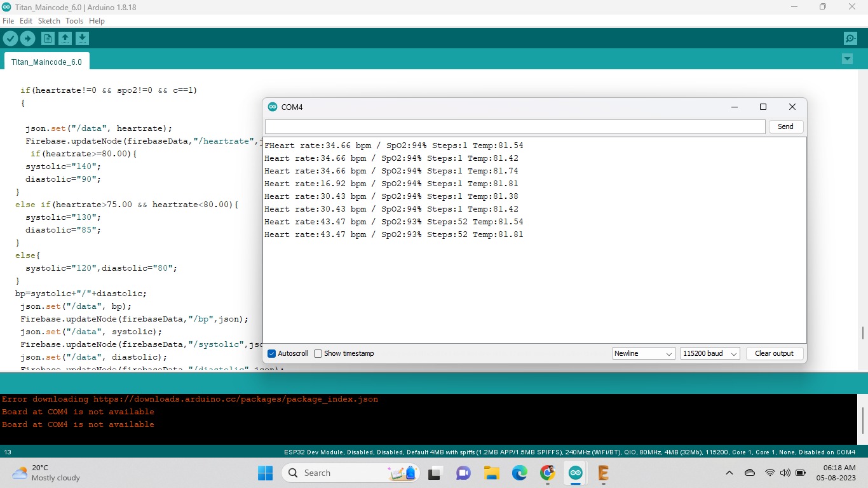This screenshot has height=488, width=868.
Task: Create a new sketch with the New icon
Action: [x=48, y=39]
